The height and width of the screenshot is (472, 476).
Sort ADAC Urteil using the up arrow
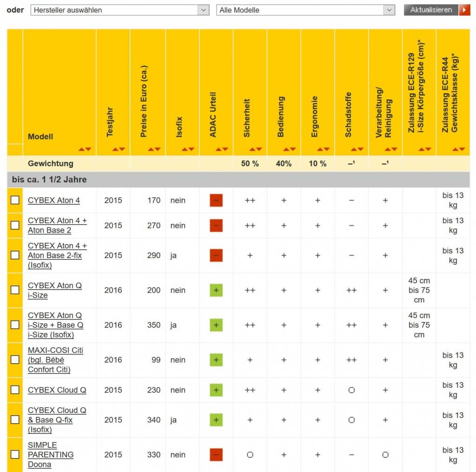[x=218, y=149]
